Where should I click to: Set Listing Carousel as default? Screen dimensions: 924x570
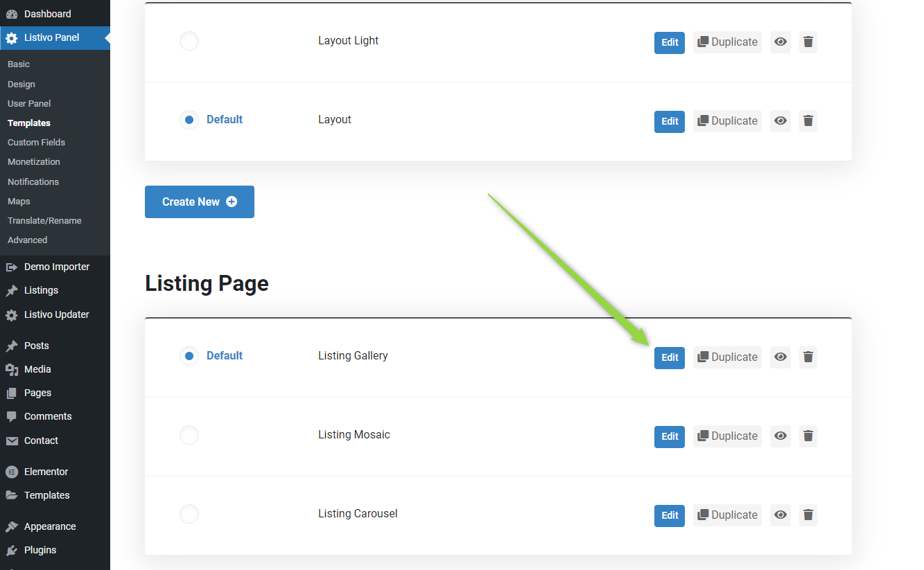pyautogui.click(x=189, y=514)
